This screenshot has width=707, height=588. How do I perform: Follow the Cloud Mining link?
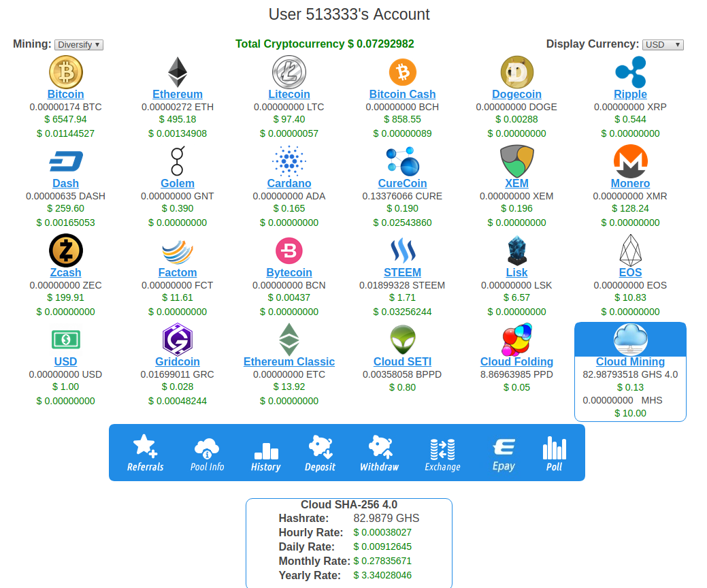pos(630,362)
